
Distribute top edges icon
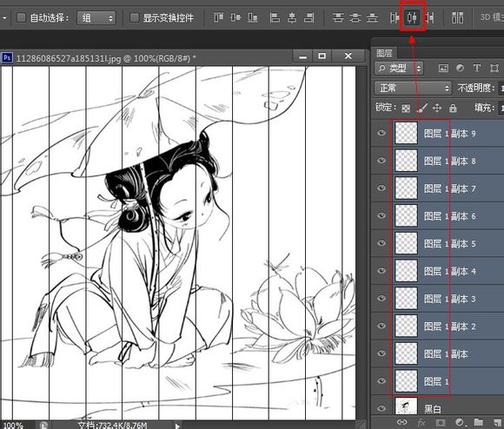point(338,17)
